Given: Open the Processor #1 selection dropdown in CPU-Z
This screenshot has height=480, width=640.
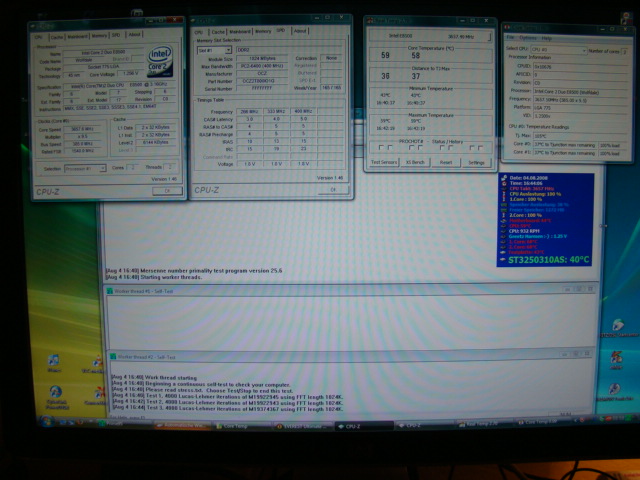Looking at the screenshot, I should click(x=85, y=169).
